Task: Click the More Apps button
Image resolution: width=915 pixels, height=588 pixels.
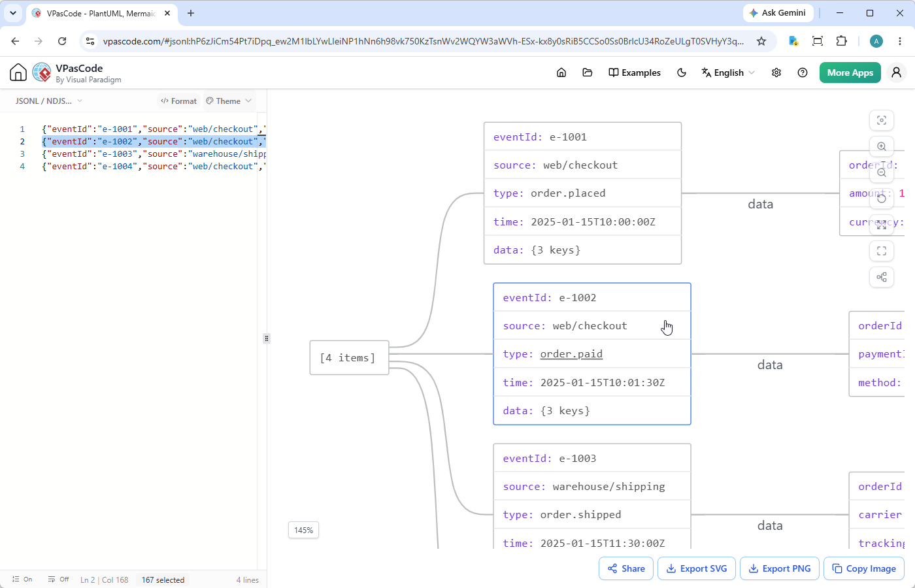Action: pos(850,73)
